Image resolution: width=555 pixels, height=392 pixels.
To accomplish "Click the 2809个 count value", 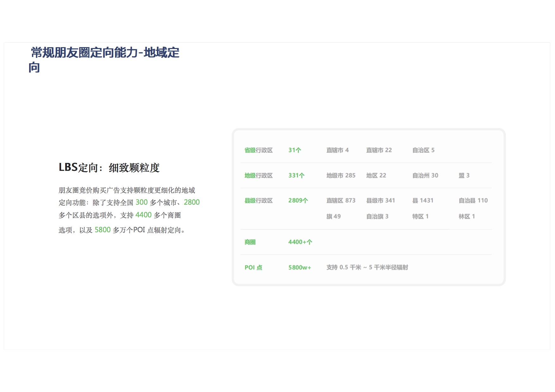I will 298,201.
